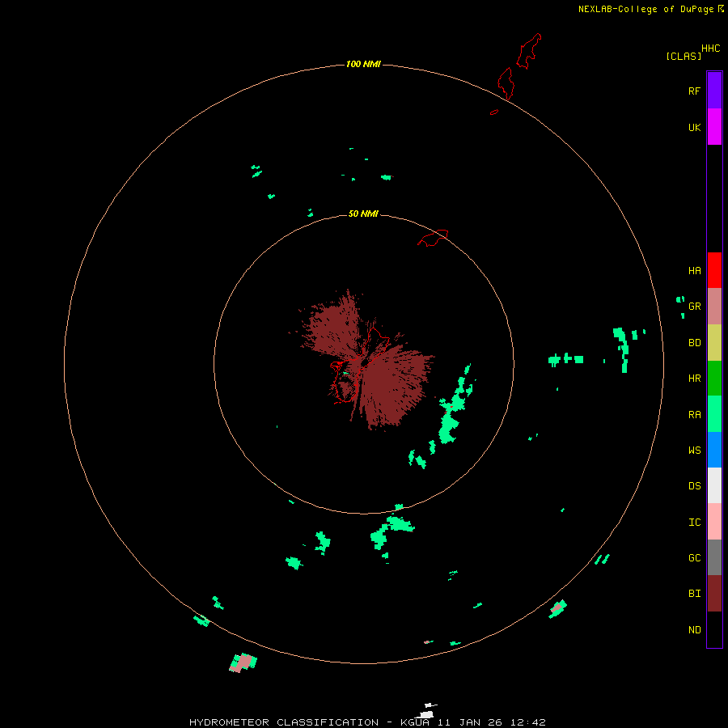This screenshot has width=728, height=728.
Task: Click the HA red legend swatch
Action: [x=714, y=270]
